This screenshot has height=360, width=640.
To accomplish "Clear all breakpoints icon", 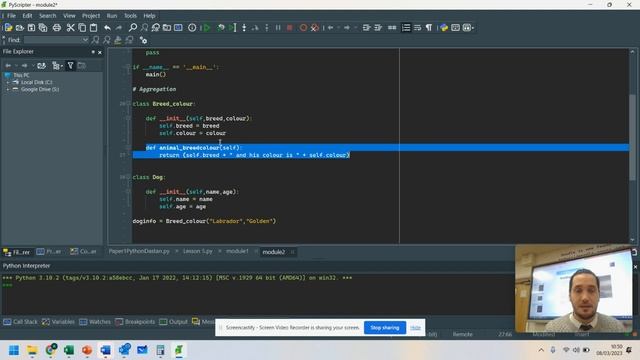I will tap(315, 28).
